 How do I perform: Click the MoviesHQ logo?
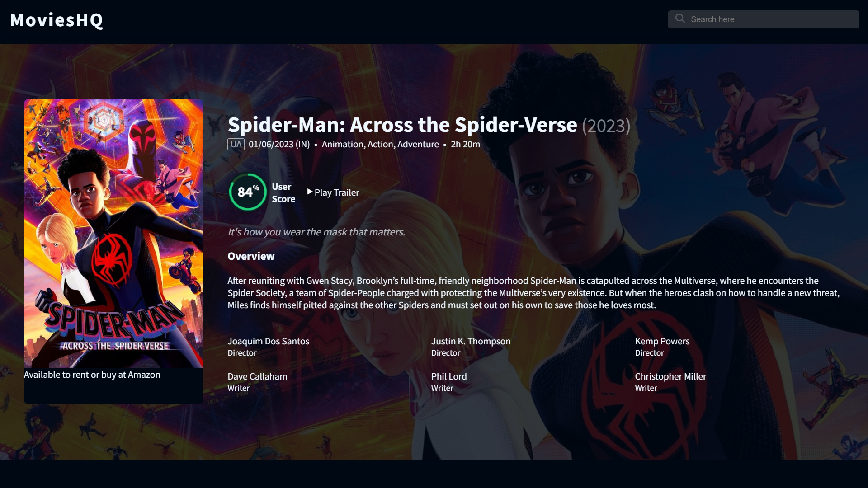coord(57,20)
